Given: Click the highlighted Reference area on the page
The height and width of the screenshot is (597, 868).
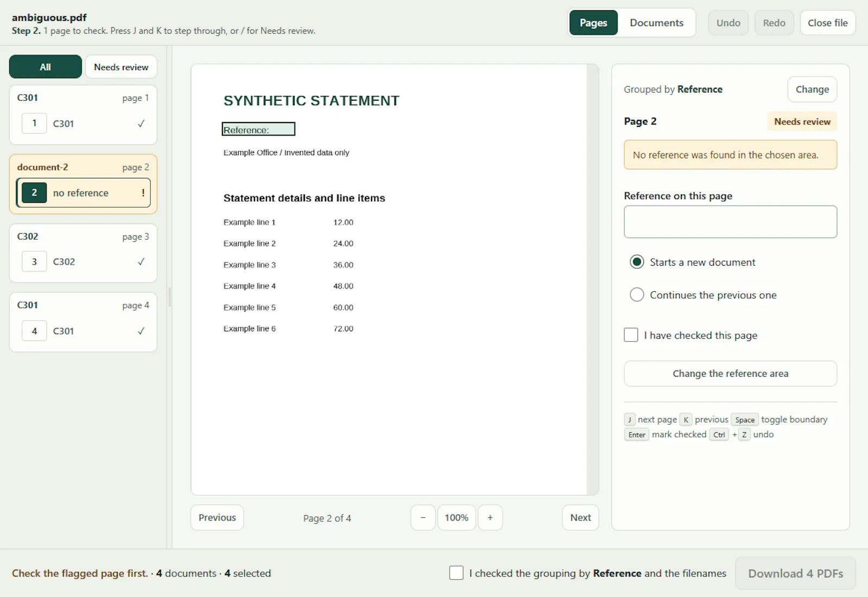Looking at the screenshot, I should (x=258, y=129).
